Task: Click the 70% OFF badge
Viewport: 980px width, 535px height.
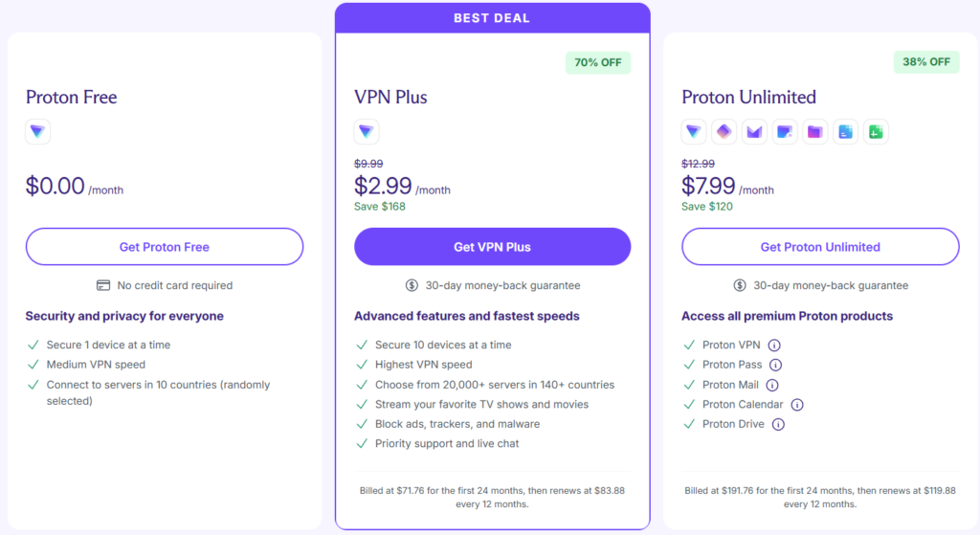Action: (598, 62)
